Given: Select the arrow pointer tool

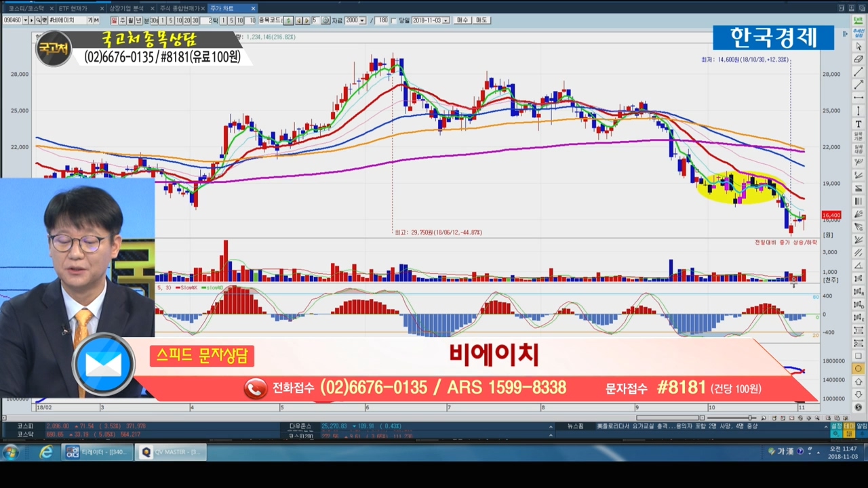Looking at the screenshot, I should coord(859,46).
